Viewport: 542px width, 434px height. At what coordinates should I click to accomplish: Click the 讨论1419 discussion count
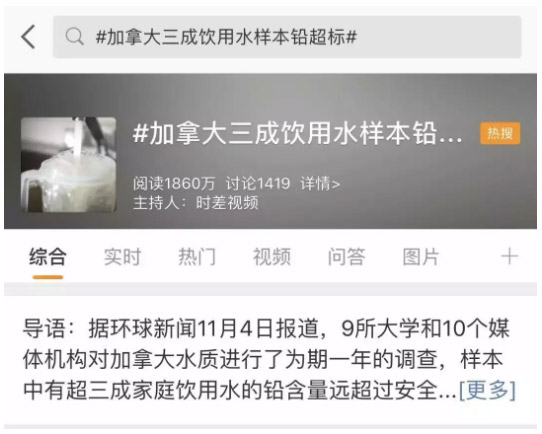pyautogui.click(x=258, y=183)
